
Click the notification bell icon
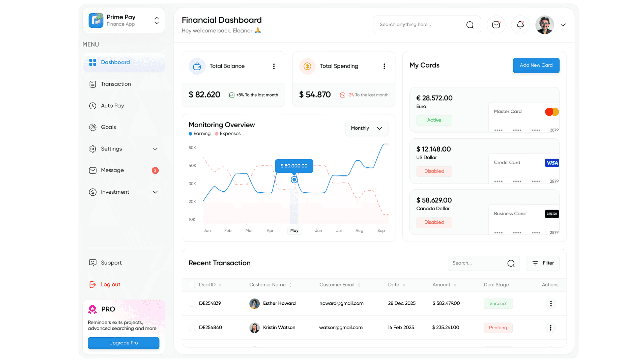click(520, 25)
